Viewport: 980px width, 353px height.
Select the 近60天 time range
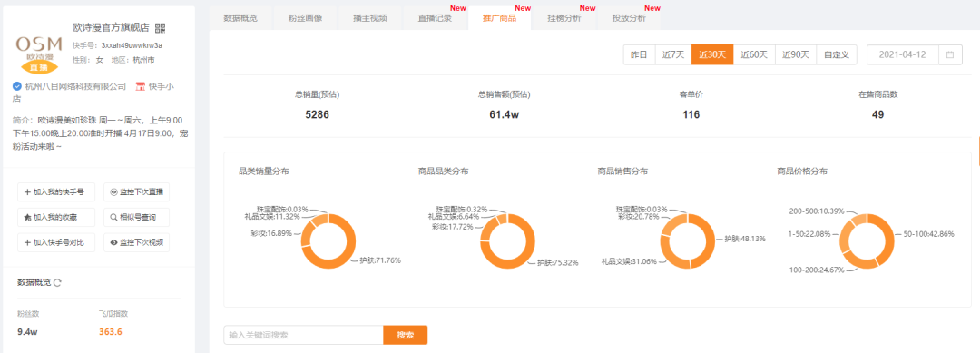point(754,55)
